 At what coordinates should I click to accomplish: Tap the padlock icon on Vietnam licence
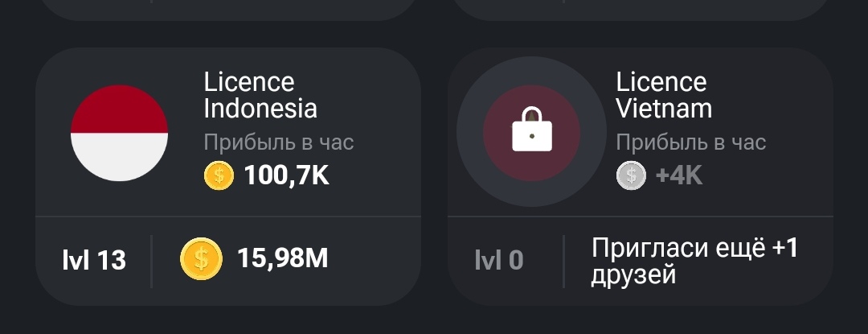(x=532, y=129)
